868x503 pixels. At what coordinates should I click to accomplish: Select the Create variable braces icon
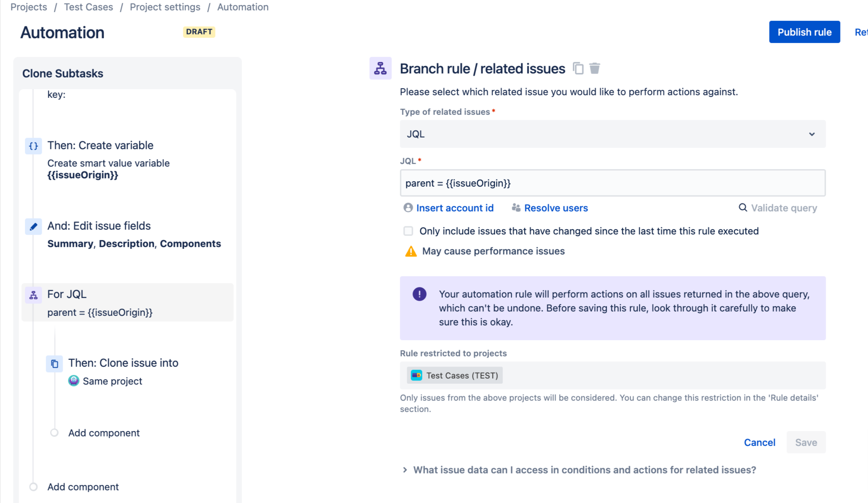(33, 146)
